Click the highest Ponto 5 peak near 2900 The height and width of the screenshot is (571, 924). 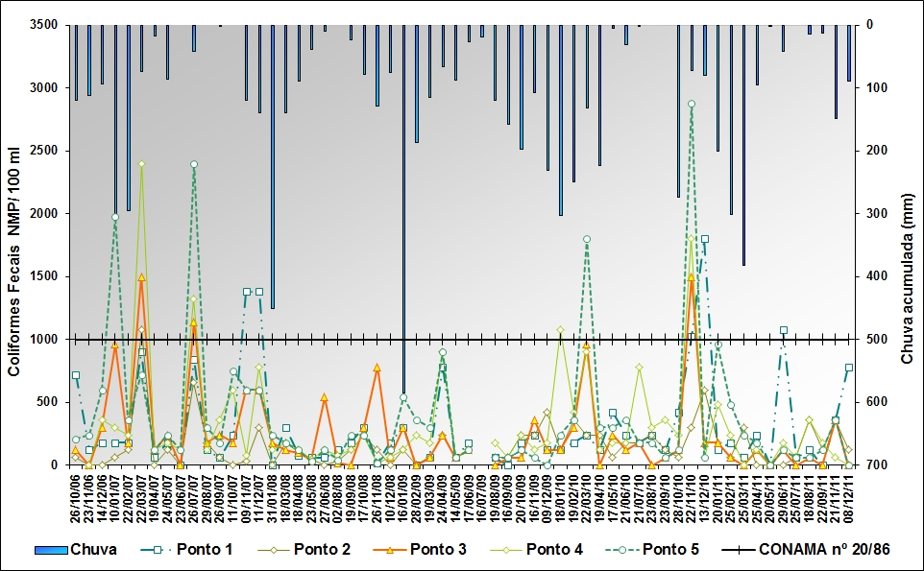coord(691,104)
